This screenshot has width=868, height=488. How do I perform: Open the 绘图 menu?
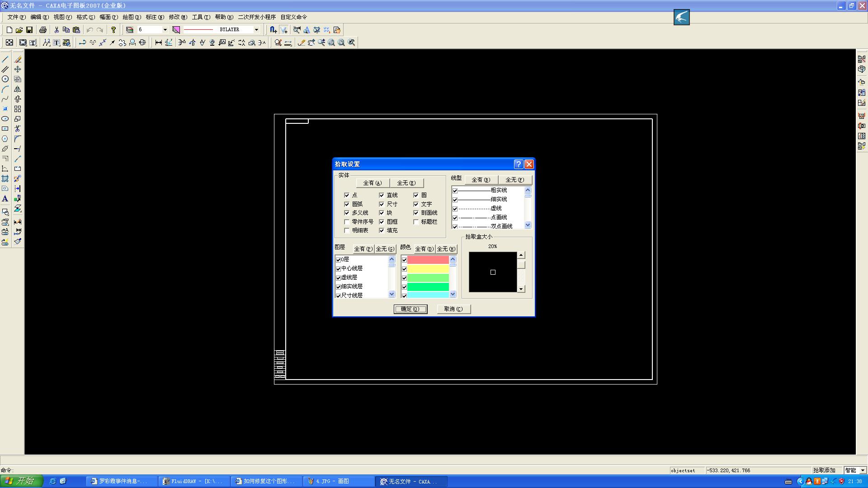[132, 17]
